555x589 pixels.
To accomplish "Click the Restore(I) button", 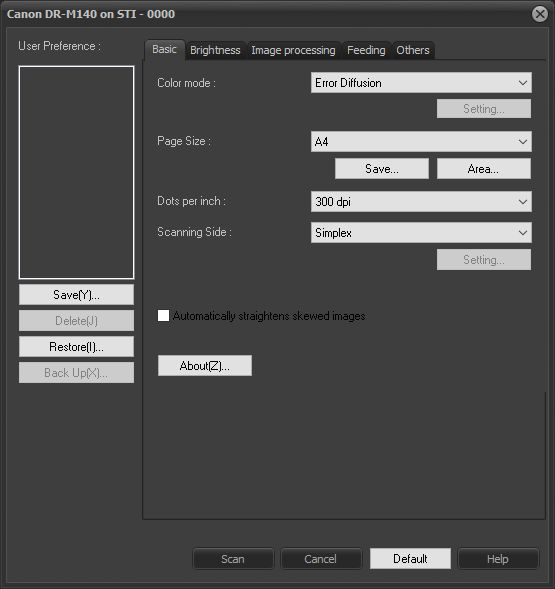I will coord(76,346).
